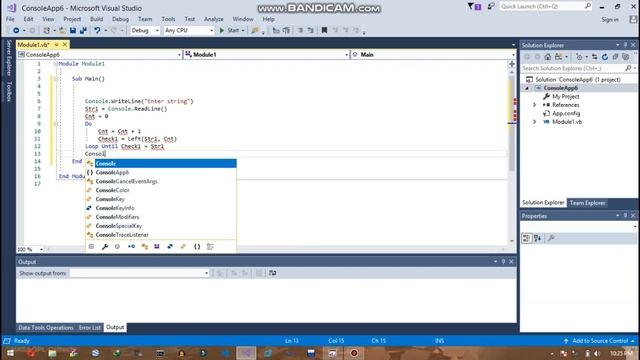Click the feedback icon beside notifications flag

[491, 6]
